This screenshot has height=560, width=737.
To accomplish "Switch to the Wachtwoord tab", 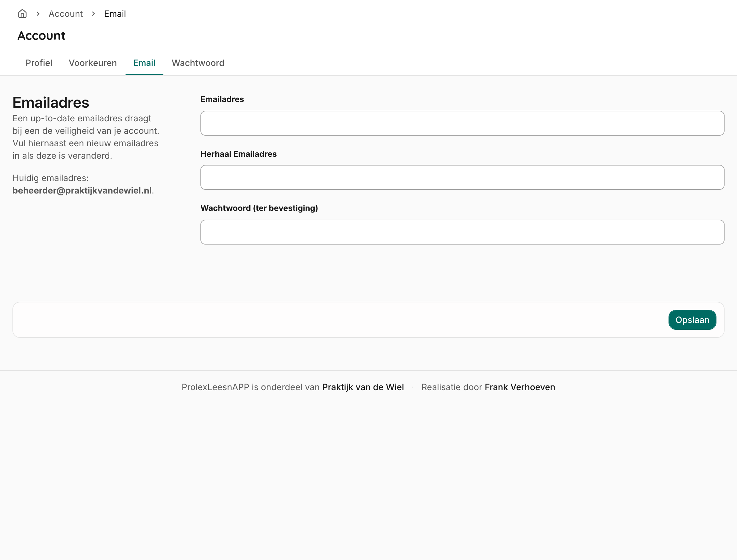I will 198,63.
